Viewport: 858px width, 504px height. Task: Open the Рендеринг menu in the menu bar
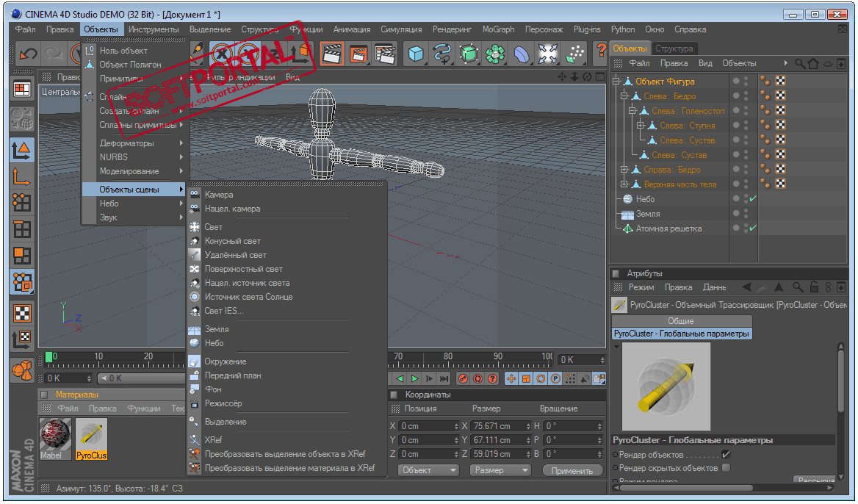coord(452,29)
